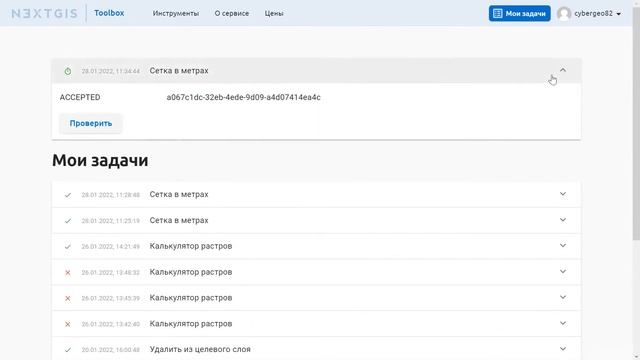Click the Удалить из целевого слоя task title
The image size is (640, 360).
point(200,349)
